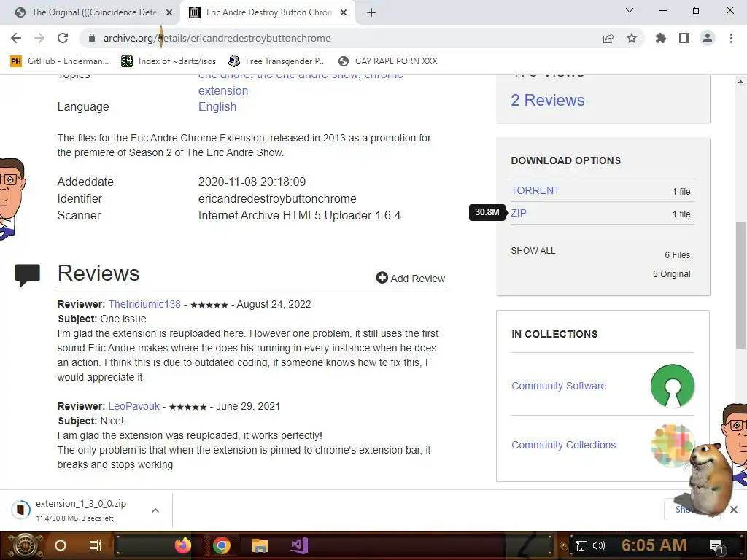747x560 pixels.
Task: Open Chrome's three-dot menu
Action: 731,38
